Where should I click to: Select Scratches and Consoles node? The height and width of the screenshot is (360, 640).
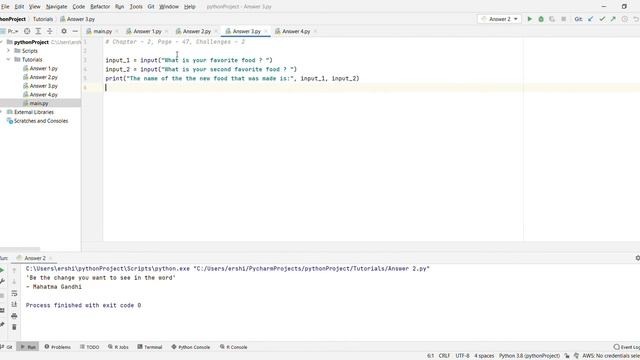click(x=41, y=121)
